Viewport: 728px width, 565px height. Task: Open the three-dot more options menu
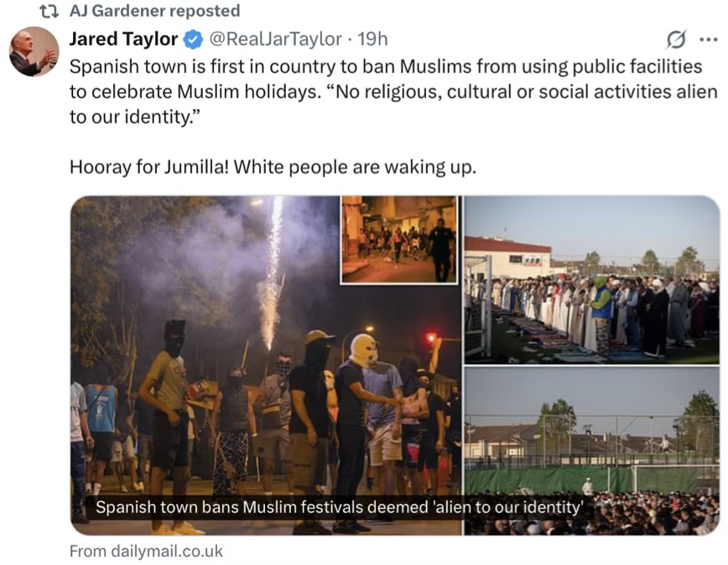point(708,39)
